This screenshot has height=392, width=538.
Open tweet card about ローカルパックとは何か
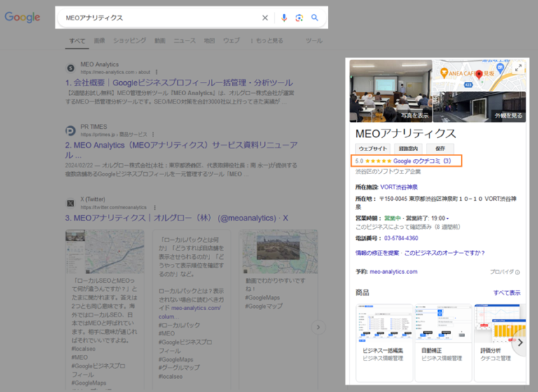click(191, 310)
